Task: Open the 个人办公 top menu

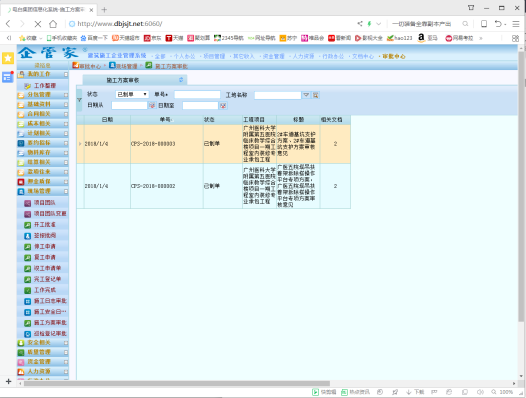Action: click(184, 56)
